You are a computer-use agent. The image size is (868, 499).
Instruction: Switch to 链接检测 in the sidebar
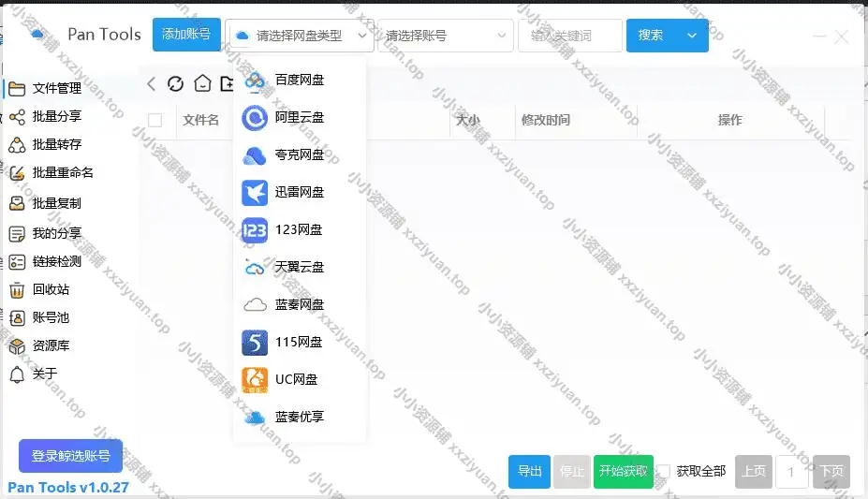(56, 262)
